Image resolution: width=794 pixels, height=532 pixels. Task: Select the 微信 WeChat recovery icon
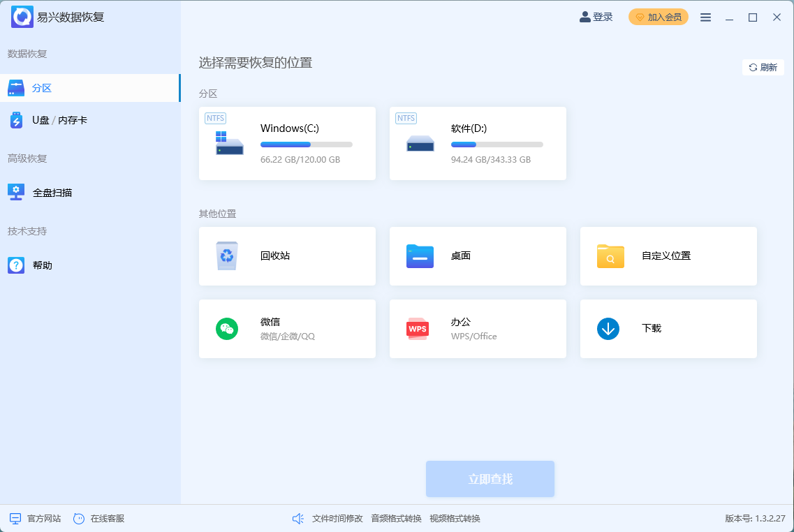[227, 329]
